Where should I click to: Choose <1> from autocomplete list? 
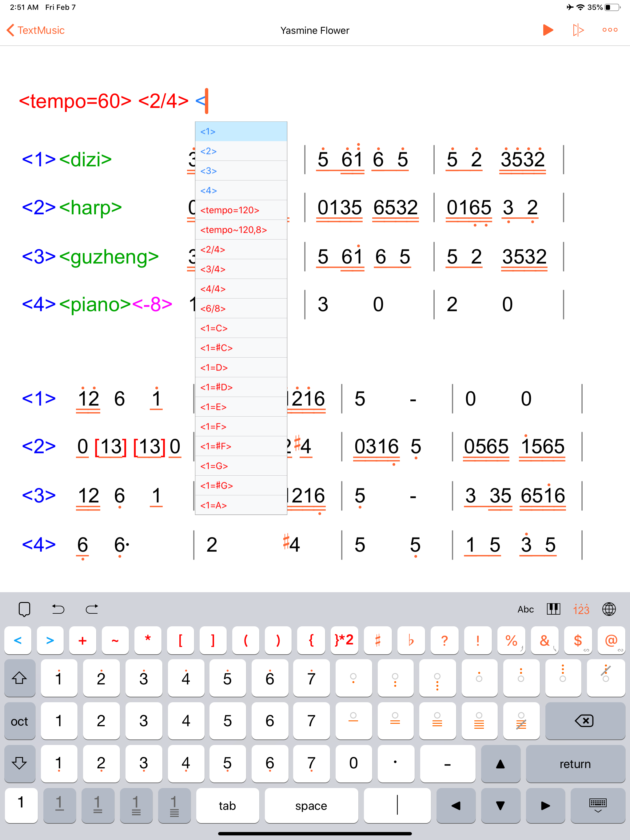[241, 131]
